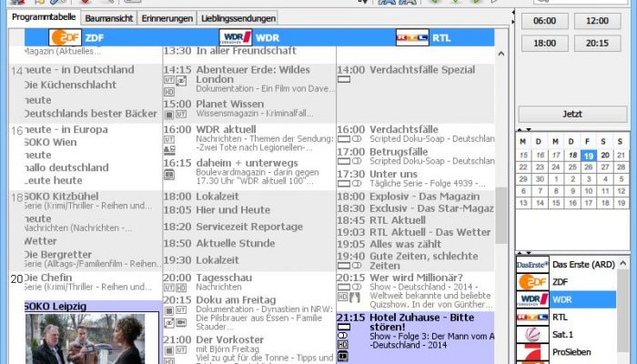Click the Das Erste logo in channel list
Screen dimensions: 637x364
pos(532,265)
